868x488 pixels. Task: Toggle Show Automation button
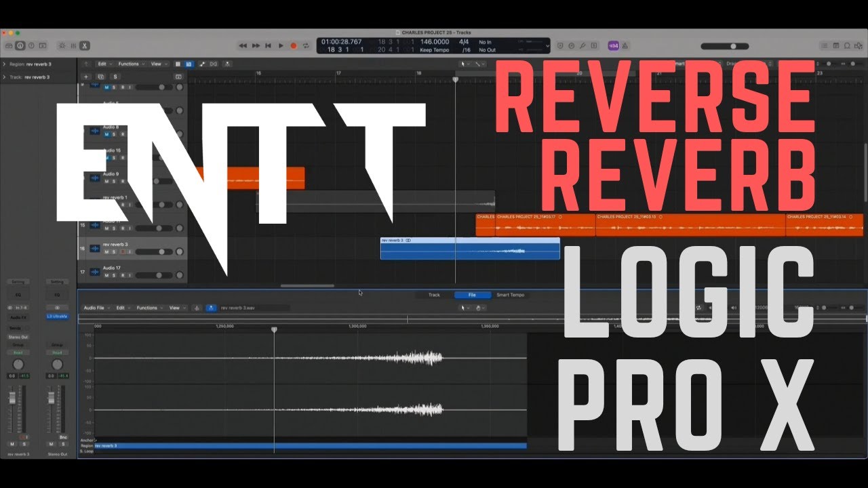[203, 64]
